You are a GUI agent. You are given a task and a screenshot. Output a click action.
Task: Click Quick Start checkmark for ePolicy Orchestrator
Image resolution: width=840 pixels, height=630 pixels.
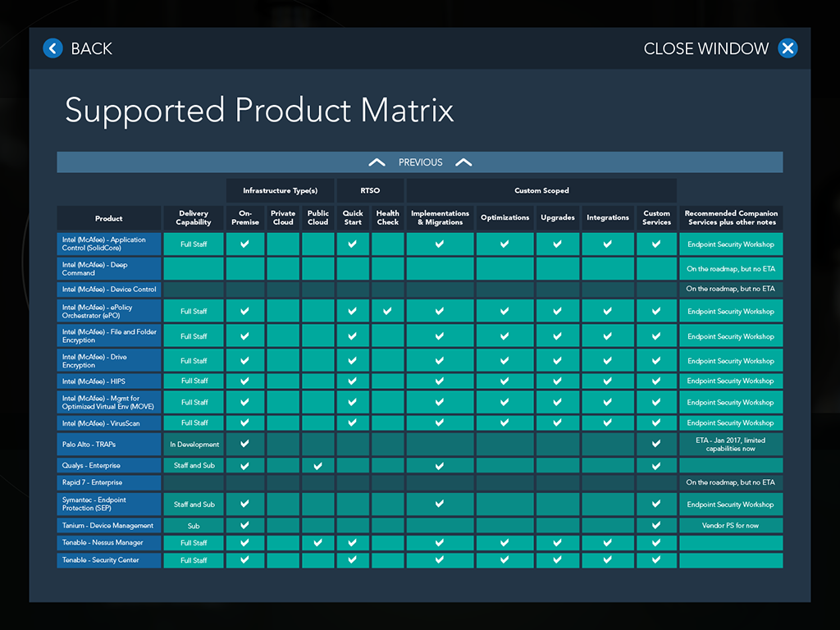pos(353,311)
